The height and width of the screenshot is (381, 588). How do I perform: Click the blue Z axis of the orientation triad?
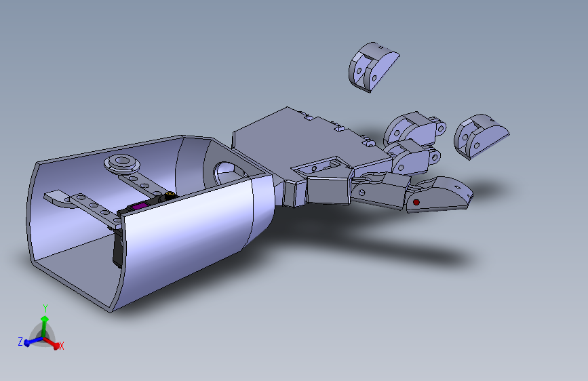33,342
